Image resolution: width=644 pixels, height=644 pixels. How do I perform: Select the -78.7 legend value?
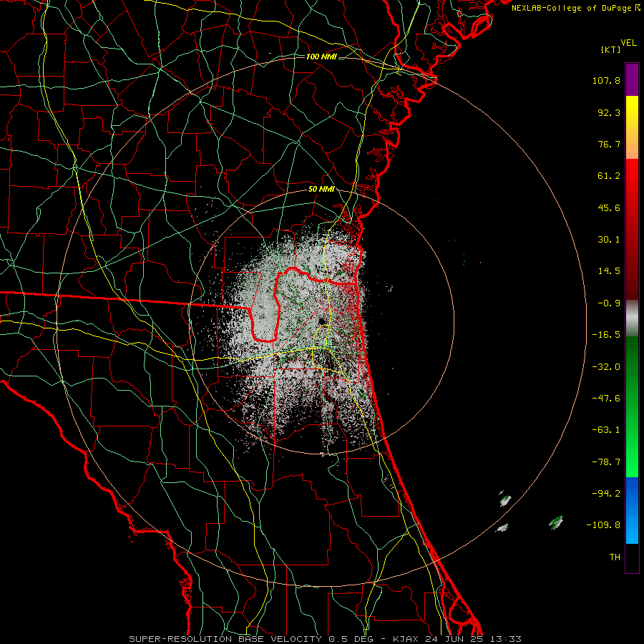coord(606,462)
